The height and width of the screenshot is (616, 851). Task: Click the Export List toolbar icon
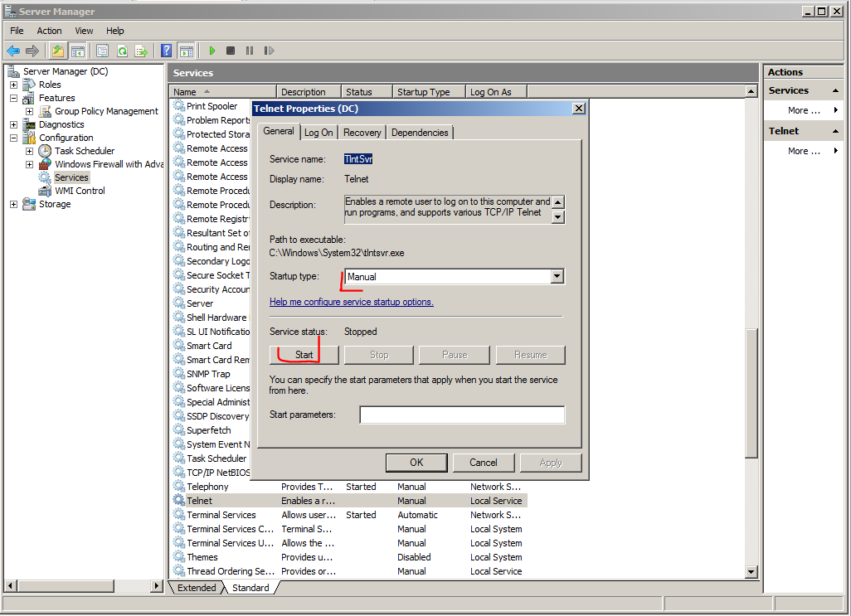[x=141, y=51]
